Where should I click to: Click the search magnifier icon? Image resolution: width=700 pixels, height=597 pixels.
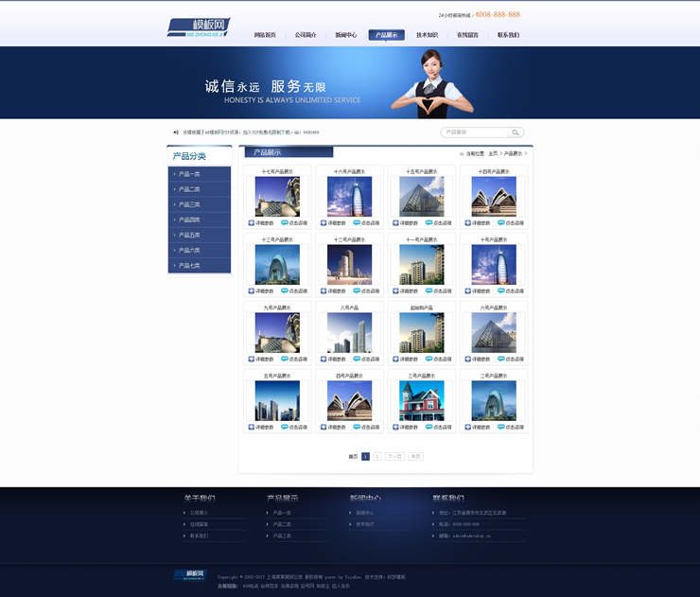coord(516,132)
